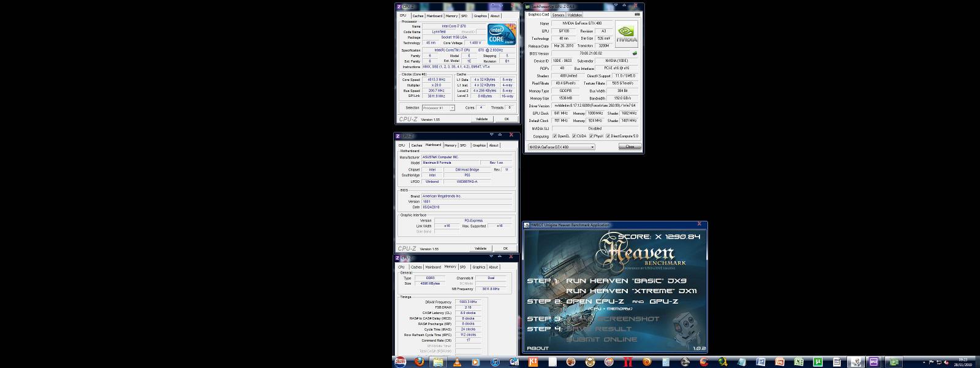The width and height of the screenshot is (980, 368).
Task: Click the red pillar game taskbar icon
Action: click(x=628, y=362)
